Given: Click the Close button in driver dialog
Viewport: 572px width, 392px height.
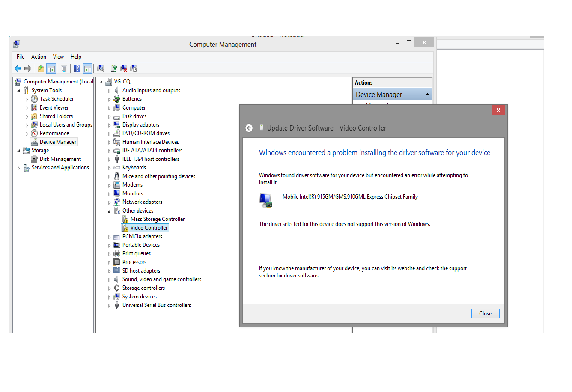Looking at the screenshot, I should click(485, 313).
